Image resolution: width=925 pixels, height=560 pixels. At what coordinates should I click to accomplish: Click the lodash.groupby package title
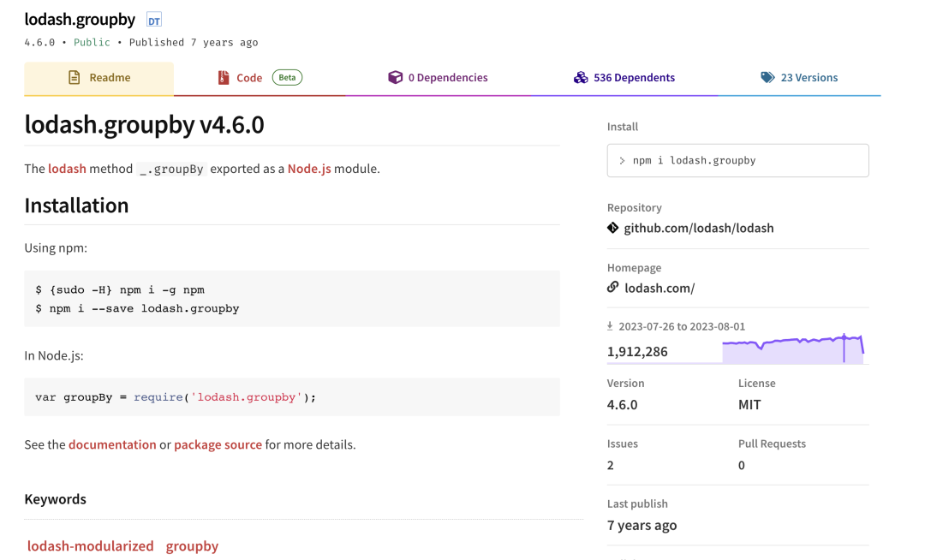(x=80, y=20)
